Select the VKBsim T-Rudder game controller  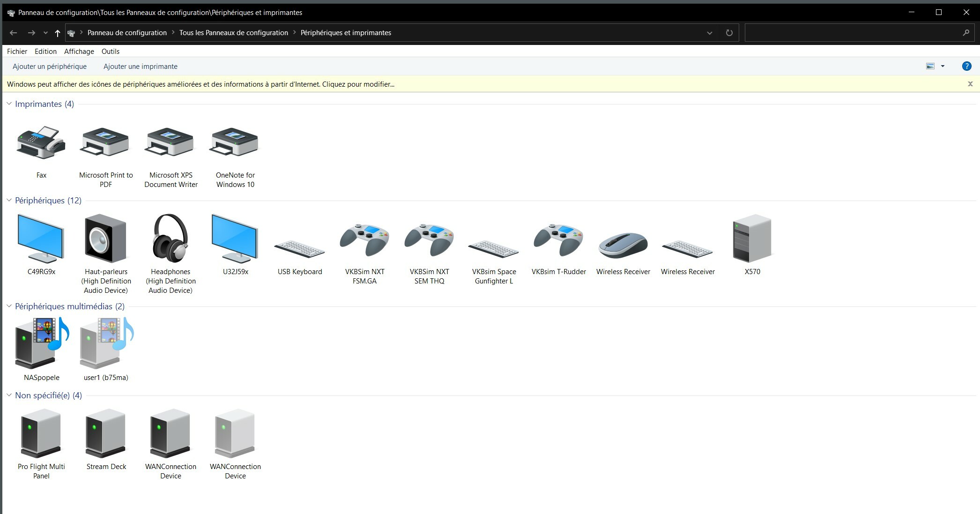tap(558, 240)
